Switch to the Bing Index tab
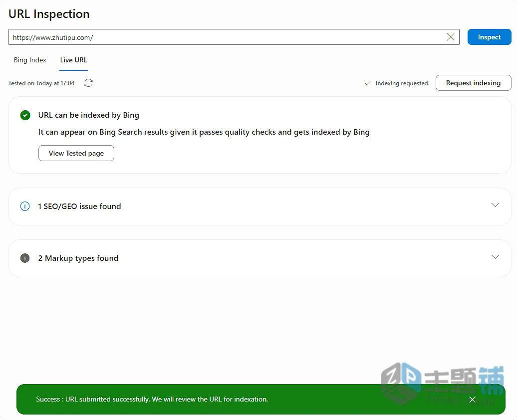This screenshot has width=517, height=420. (30, 60)
